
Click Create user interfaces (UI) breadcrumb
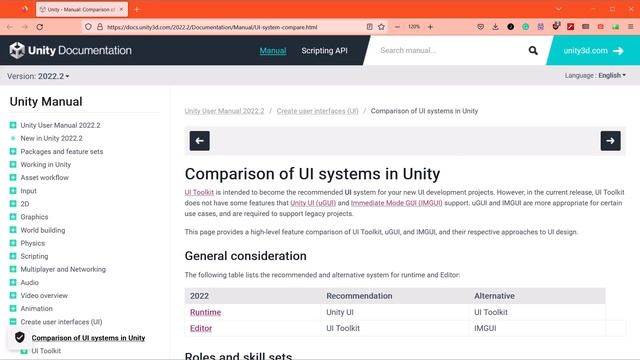pos(317,111)
